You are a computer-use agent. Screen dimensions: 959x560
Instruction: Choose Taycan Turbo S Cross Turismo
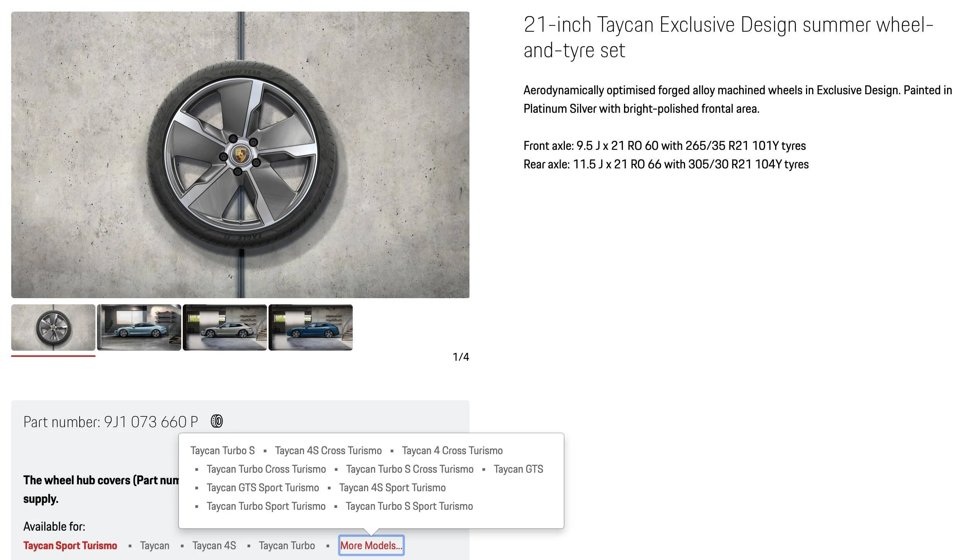pyautogui.click(x=410, y=469)
